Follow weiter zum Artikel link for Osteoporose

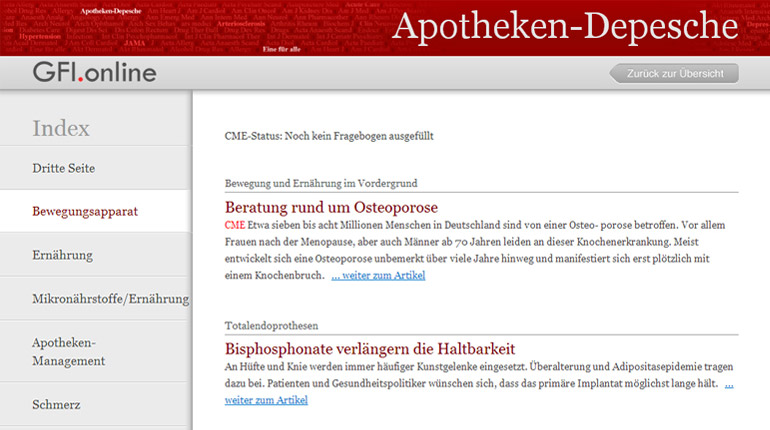coord(378,275)
